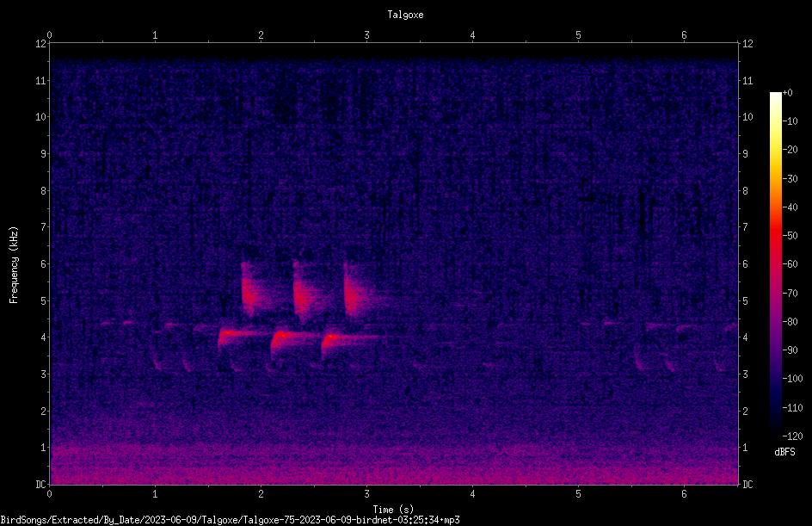This screenshot has width=812, height=526.
Task: Click the 6 kHz label on left axis
Action: 44,263
